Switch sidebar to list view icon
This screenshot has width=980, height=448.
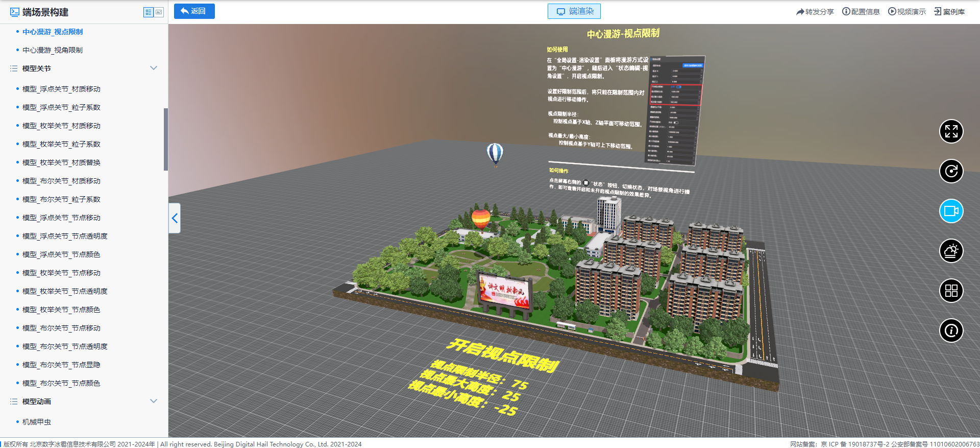pos(149,12)
